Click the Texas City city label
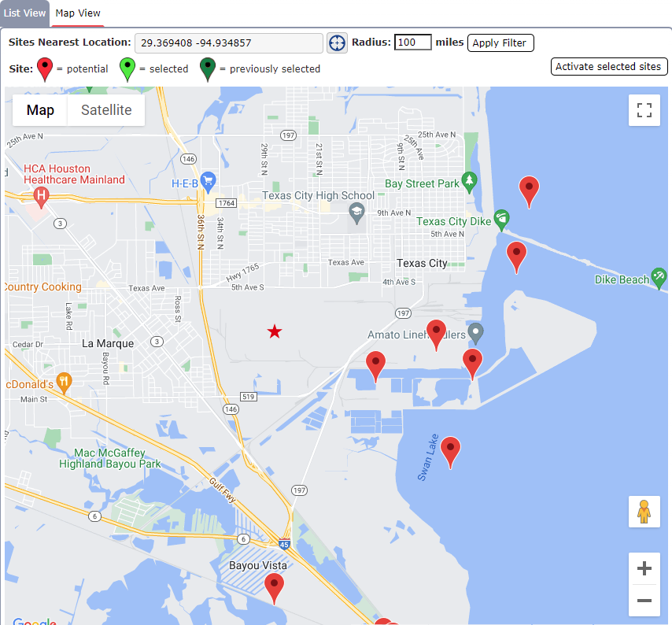Image resolution: width=672 pixels, height=625 pixels. pyautogui.click(x=422, y=263)
